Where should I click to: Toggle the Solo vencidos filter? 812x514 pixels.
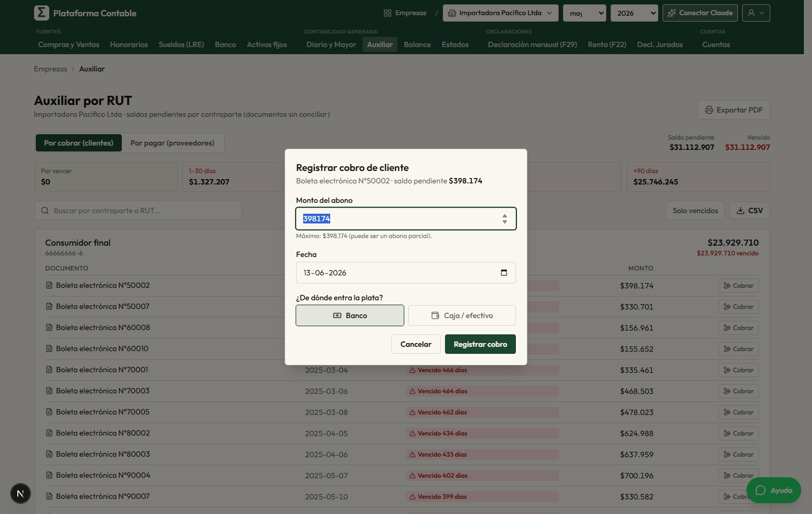[695, 210]
